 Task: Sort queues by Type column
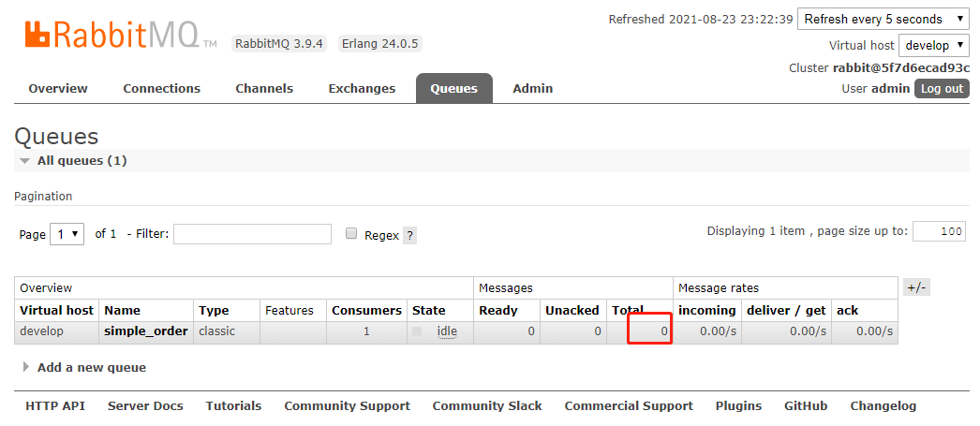tap(214, 311)
